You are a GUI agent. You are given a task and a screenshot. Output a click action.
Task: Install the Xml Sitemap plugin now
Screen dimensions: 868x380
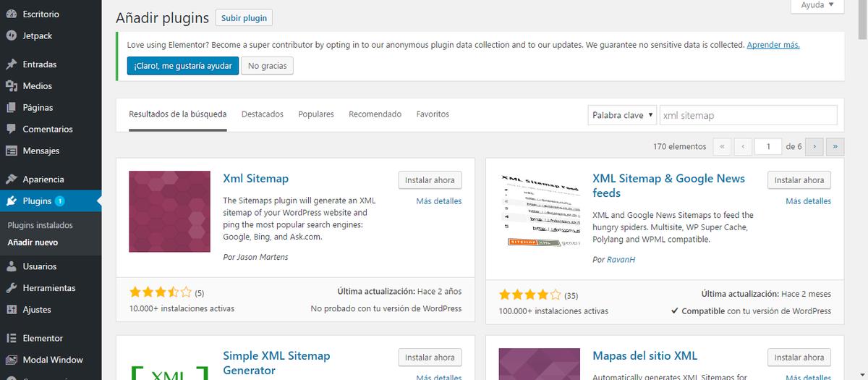click(x=430, y=180)
